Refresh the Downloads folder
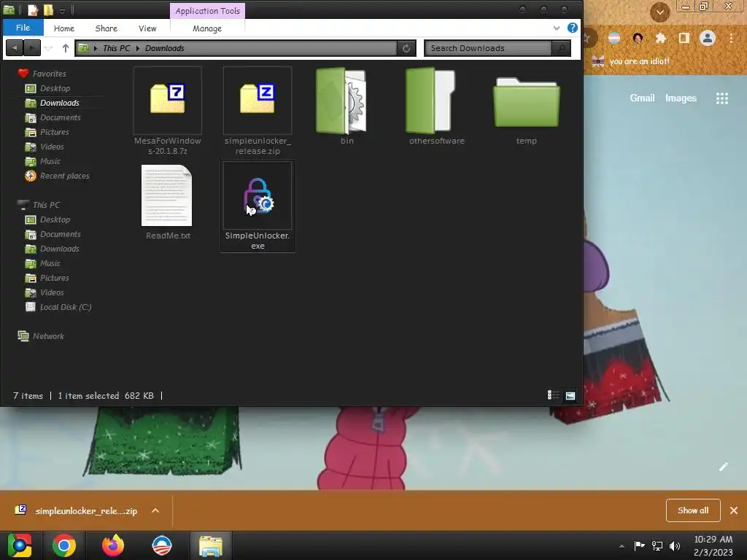The width and height of the screenshot is (747, 560). 406,48
